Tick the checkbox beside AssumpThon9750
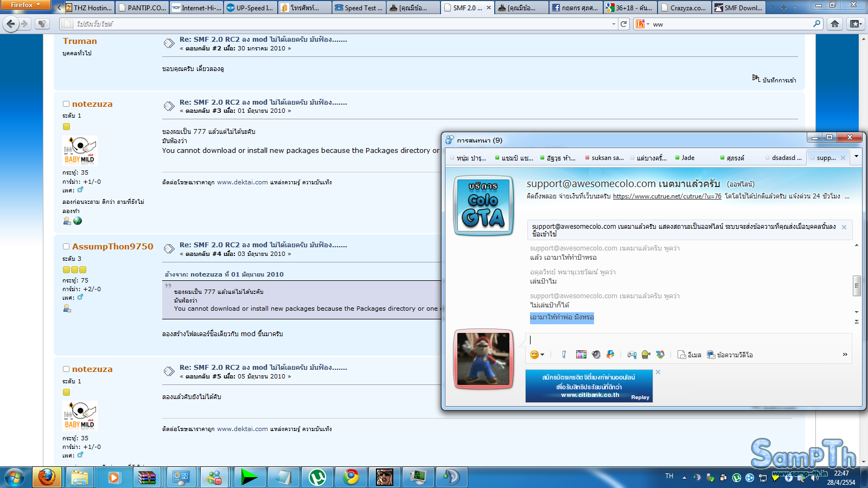This screenshot has height=488, width=868. pyautogui.click(x=66, y=247)
